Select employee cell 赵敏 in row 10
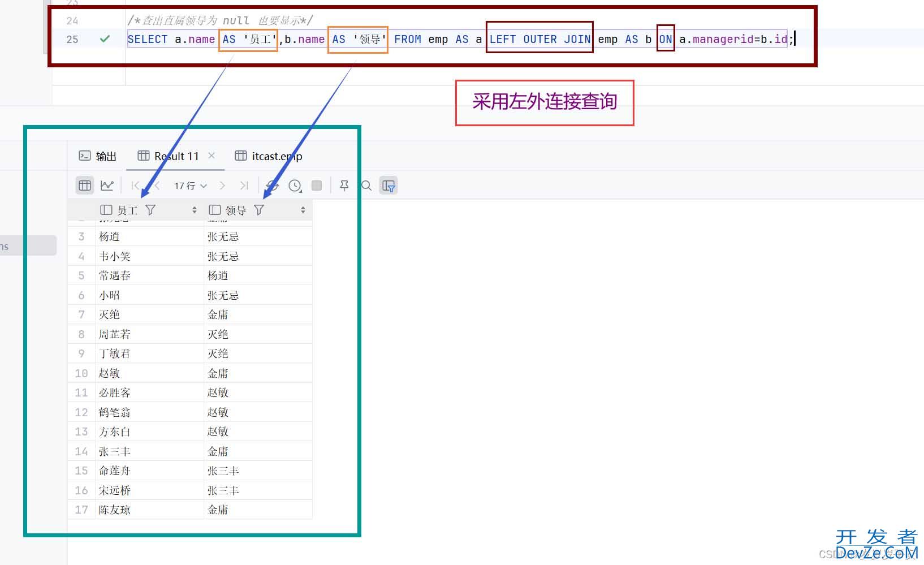This screenshot has width=924, height=565. [x=149, y=373]
